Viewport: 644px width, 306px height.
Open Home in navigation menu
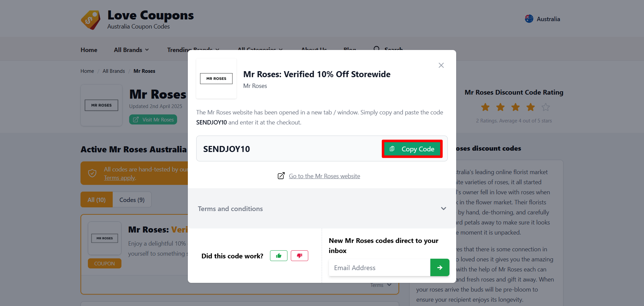tap(89, 50)
